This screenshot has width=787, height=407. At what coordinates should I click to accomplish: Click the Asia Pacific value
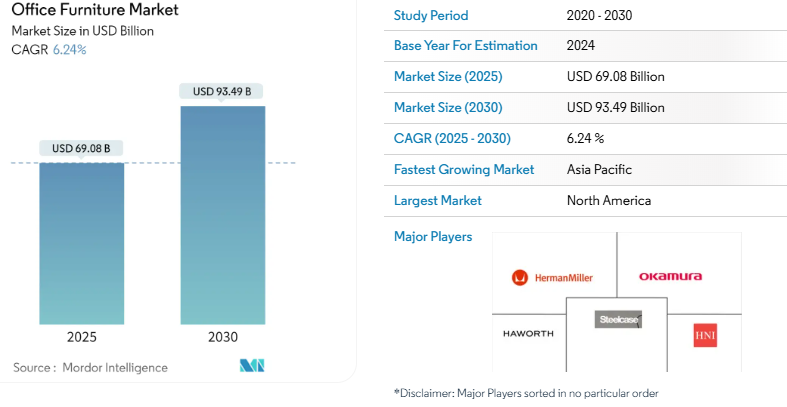coord(599,170)
